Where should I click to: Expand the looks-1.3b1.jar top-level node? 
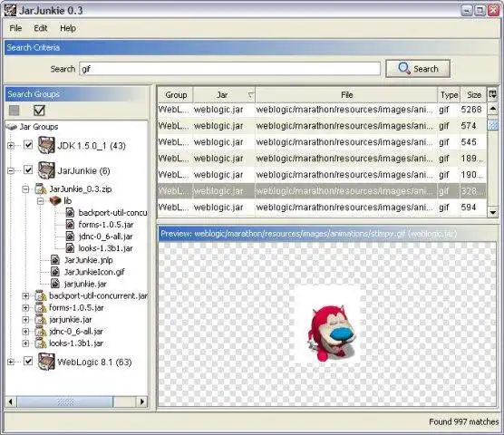pyautogui.click(x=25, y=343)
